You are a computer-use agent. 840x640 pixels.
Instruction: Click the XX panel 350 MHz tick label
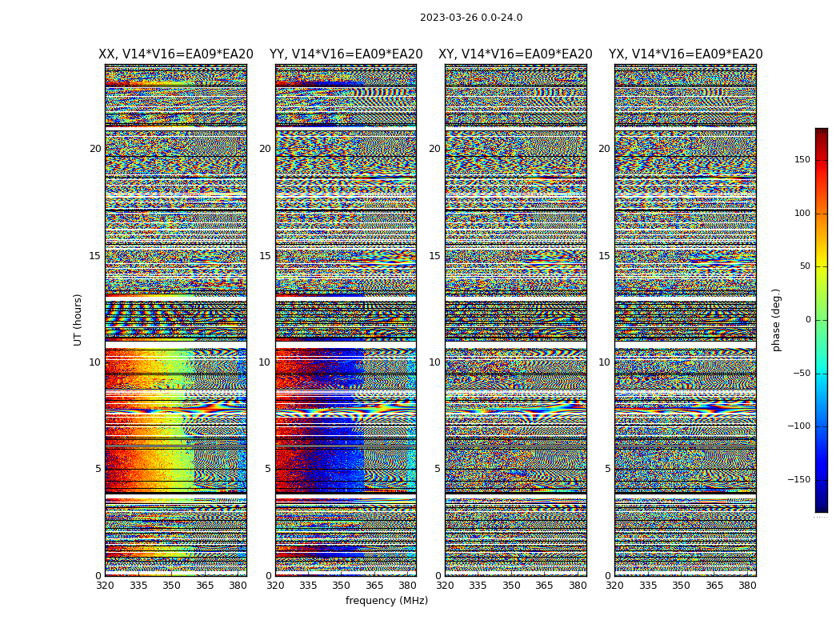pos(171,586)
